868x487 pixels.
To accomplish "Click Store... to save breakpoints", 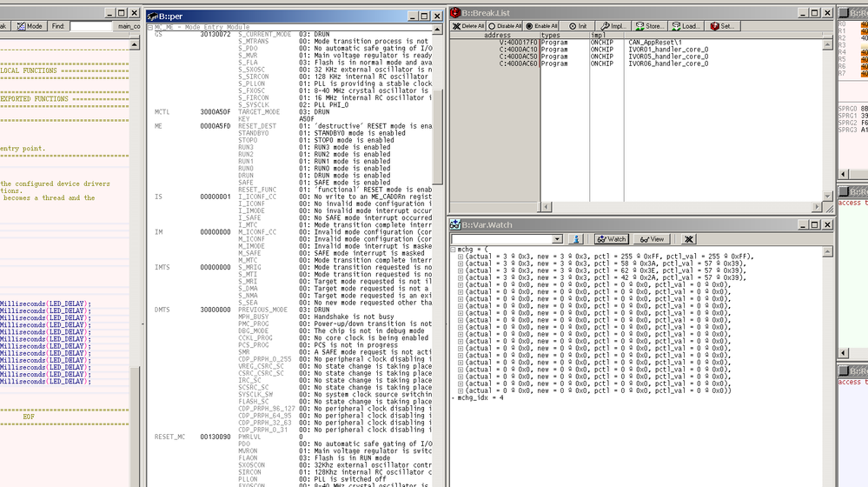I will click(x=649, y=26).
